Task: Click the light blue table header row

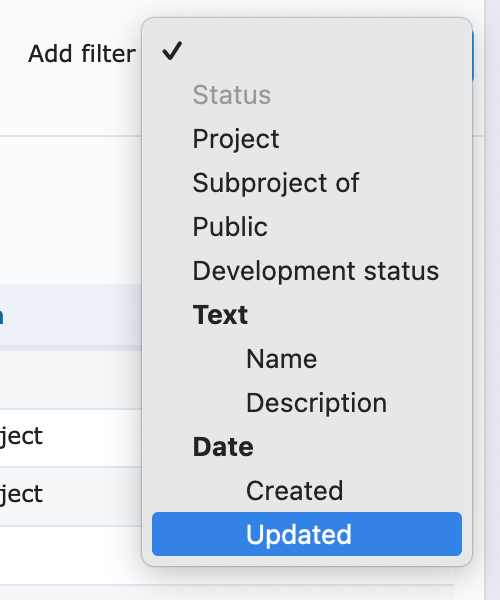Action: click(71, 316)
